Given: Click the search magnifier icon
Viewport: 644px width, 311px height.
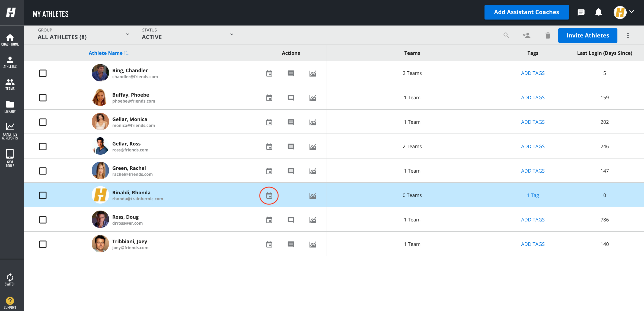Looking at the screenshot, I should coord(506,35).
